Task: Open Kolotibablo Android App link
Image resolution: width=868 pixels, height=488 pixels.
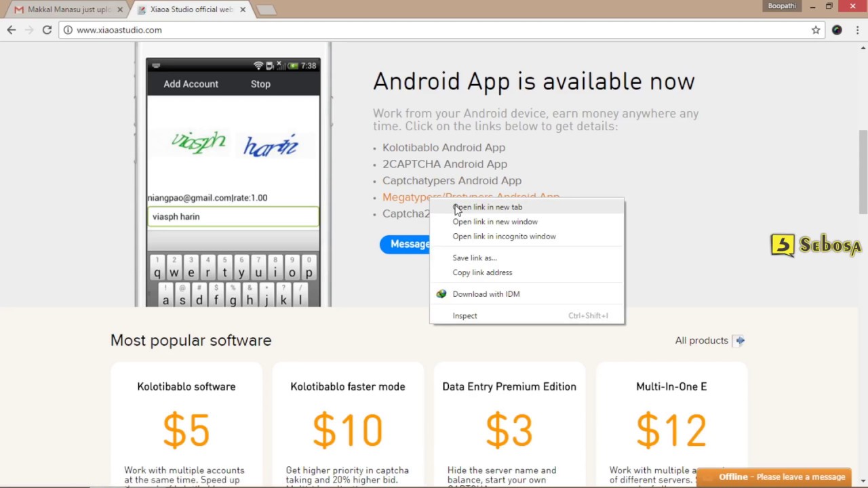Action: point(443,148)
